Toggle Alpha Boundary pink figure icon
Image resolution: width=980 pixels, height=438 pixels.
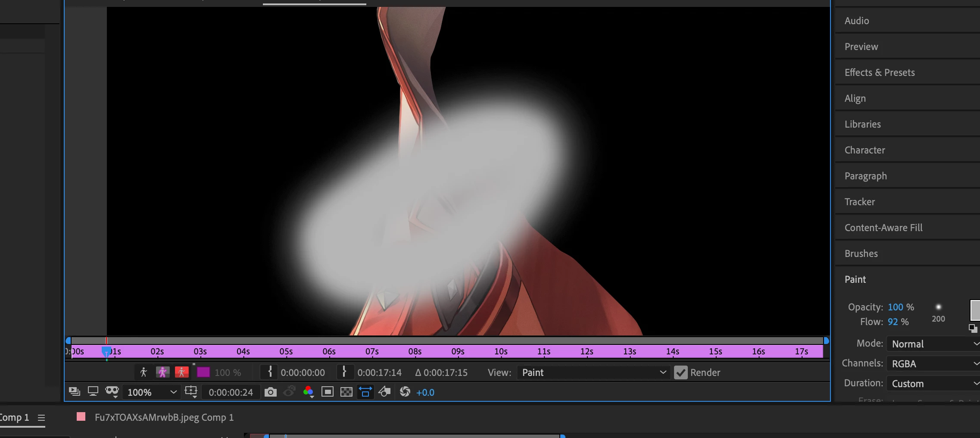click(x=162, y=372)
